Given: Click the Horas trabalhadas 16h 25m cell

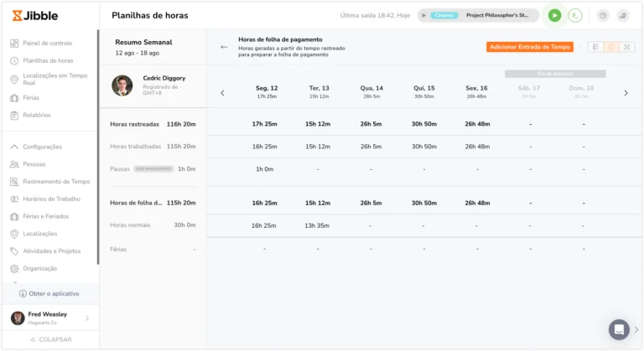Looking at the screenshot, I should coord(264,147).
